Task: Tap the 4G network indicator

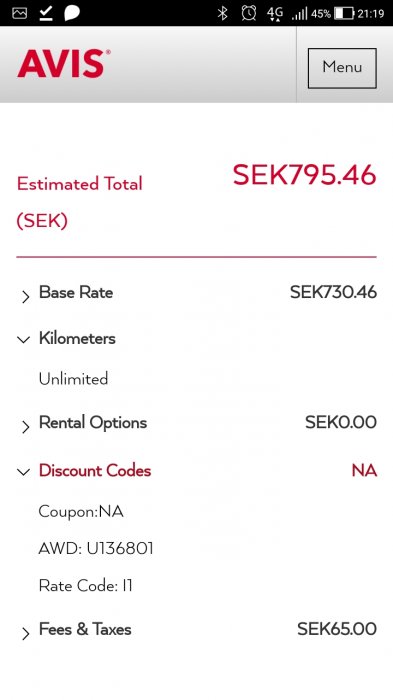Action: coord(275,13)
